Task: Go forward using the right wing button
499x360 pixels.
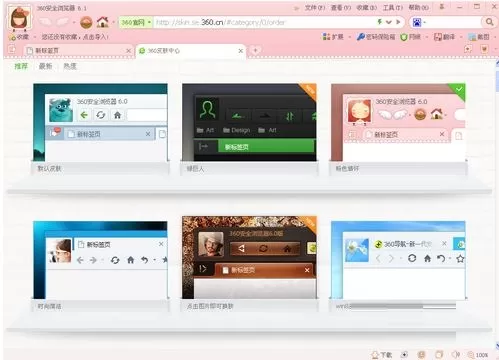Action: coord(63,22)
